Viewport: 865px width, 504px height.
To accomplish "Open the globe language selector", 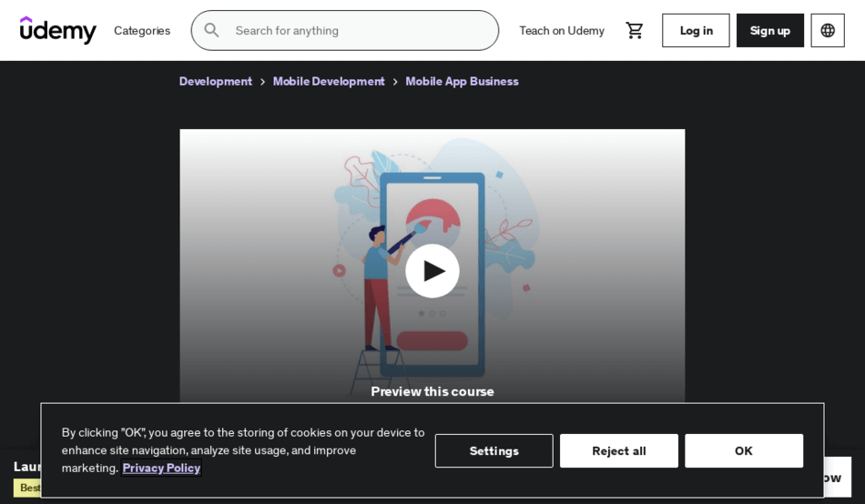I will (827, 30).
